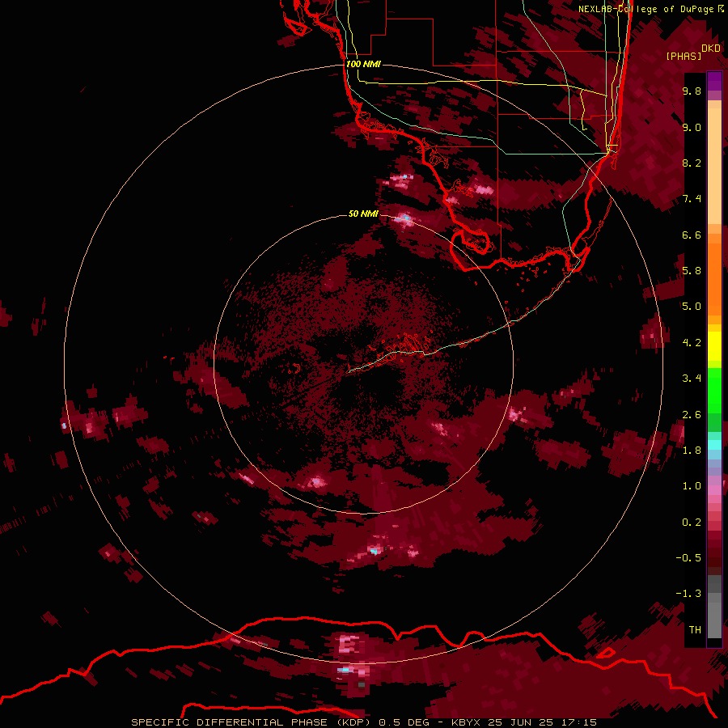Click the 5.8 legend value
The height and width of the screenshot is (728, 728).
[x=692, y=271]
